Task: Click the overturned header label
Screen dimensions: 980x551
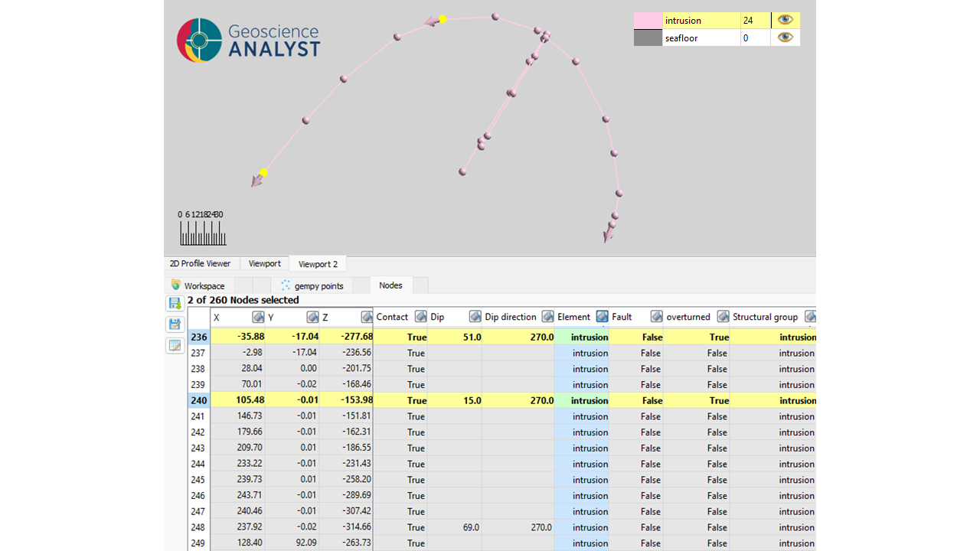Action: pos(688,317)
